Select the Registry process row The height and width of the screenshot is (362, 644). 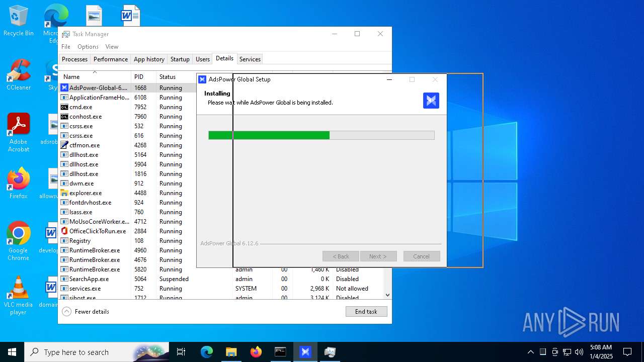[x=128, y=241]
